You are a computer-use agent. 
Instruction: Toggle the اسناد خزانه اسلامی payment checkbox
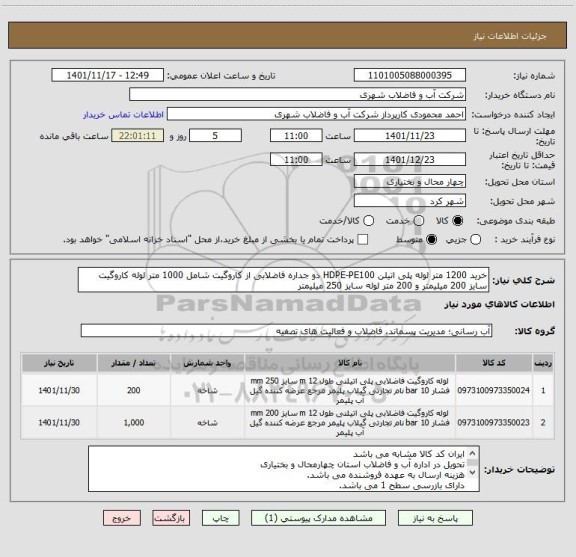pyautogui.click(x=363, y=240)
